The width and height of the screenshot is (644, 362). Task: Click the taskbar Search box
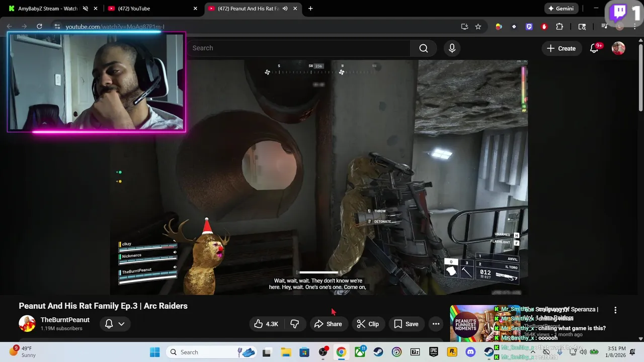(210, 352)
